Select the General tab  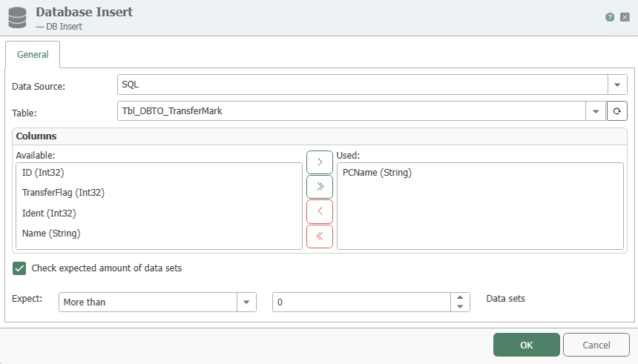(x=33, y=55)
